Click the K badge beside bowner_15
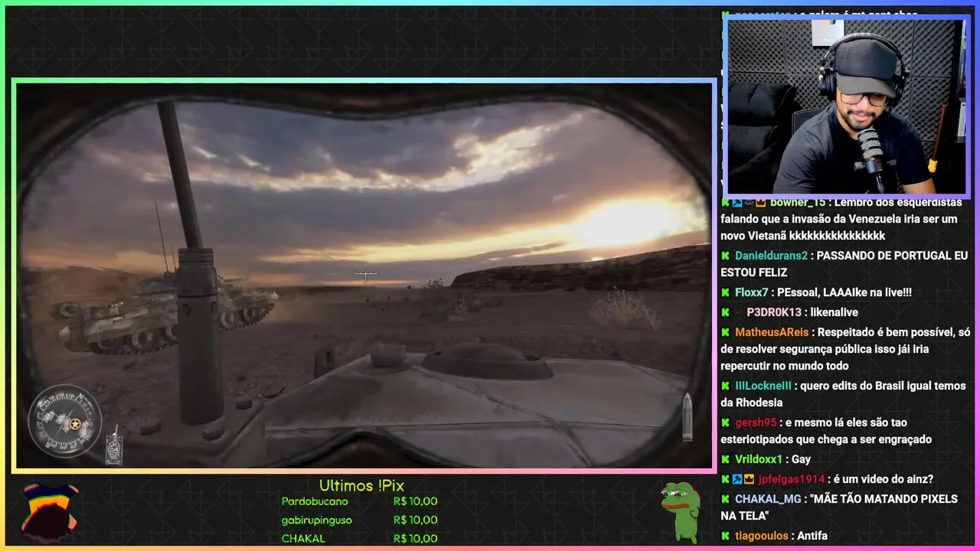This screenshot has width=980, height=551. (x=725, y=202)
